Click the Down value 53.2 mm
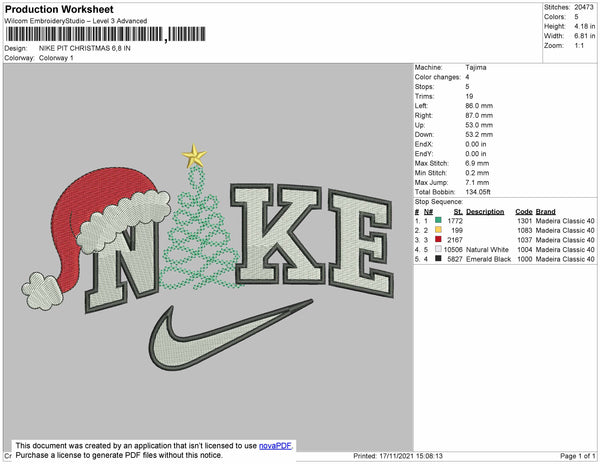Screen dimensions: 600x464 [479, 135]
